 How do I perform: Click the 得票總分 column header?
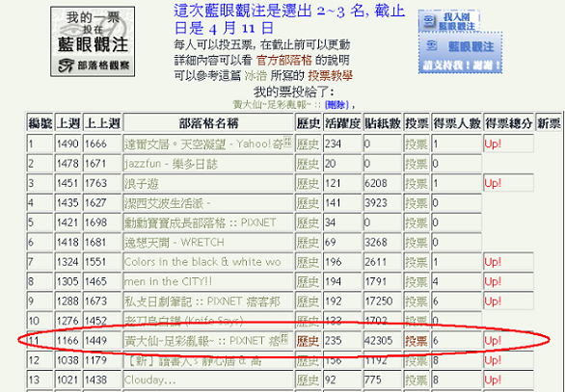[x=508, y=123]
